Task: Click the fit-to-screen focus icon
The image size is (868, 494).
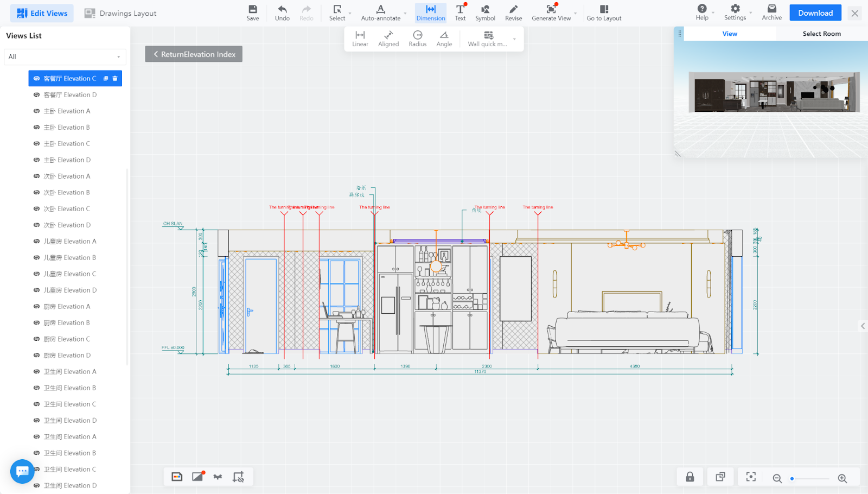Action: tap(751, 477)
